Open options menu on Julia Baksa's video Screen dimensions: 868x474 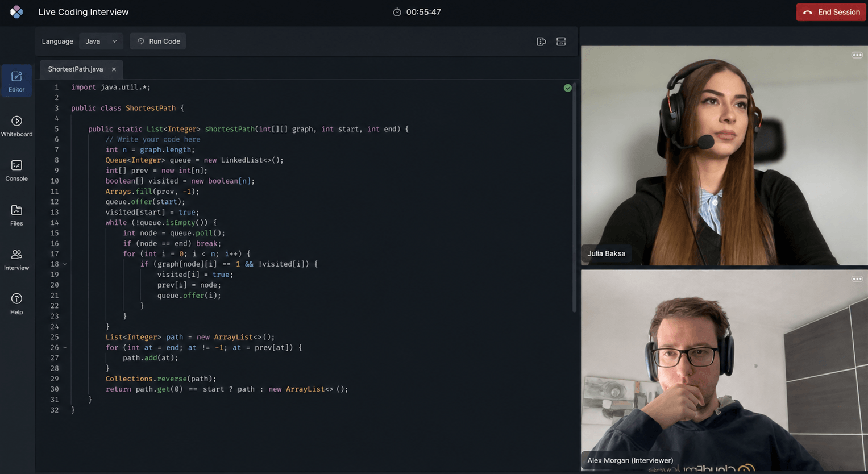[x=857, y=55]
